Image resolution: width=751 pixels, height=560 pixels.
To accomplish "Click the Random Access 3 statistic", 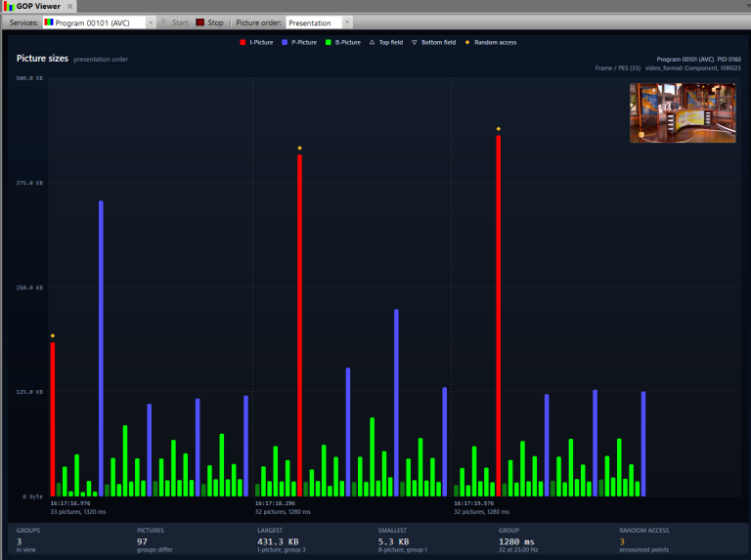I will click(644, 539).
